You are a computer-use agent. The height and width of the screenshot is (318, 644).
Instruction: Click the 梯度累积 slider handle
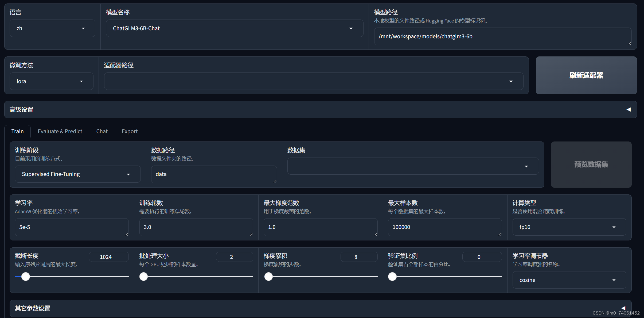click(268, 277)
